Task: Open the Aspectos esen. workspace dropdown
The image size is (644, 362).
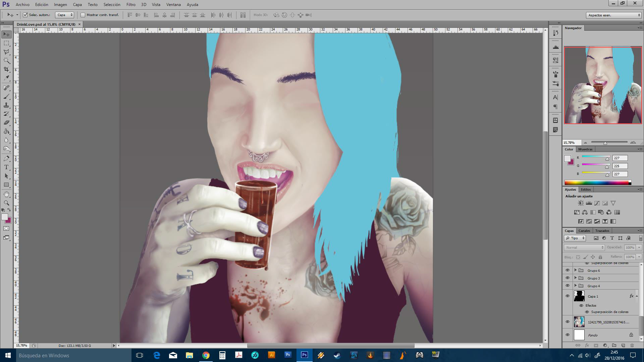Action: click(614, 15)
